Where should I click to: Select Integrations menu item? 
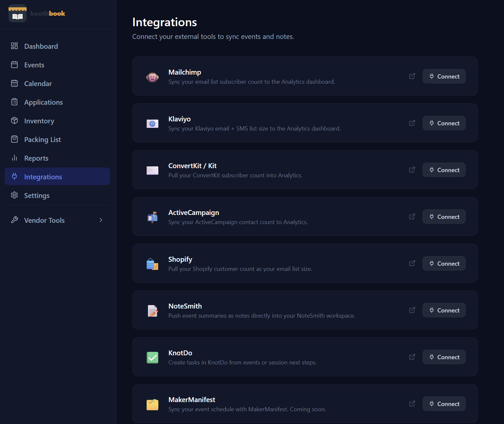coord(57,176)
